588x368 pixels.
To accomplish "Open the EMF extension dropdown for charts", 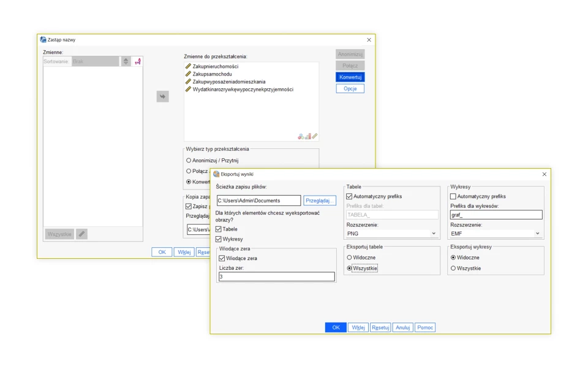I will [x=496, y=234].
